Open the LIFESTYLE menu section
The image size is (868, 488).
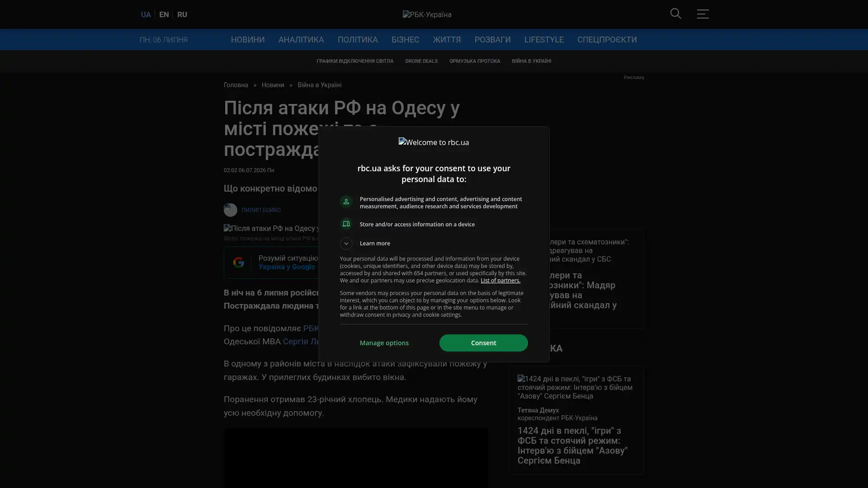point(544,40)
